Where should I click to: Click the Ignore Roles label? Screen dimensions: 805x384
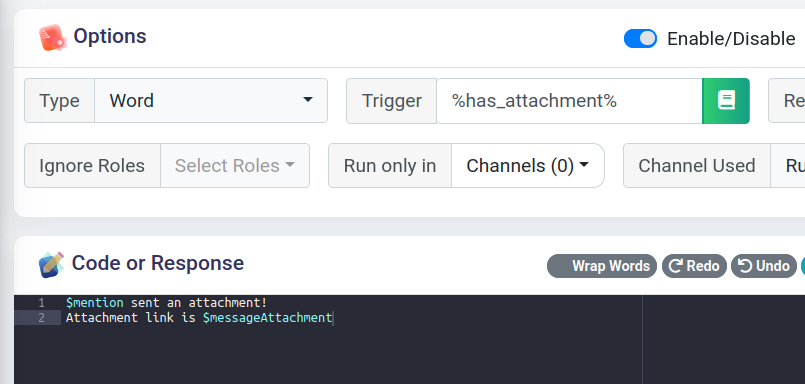pos(92,166)
